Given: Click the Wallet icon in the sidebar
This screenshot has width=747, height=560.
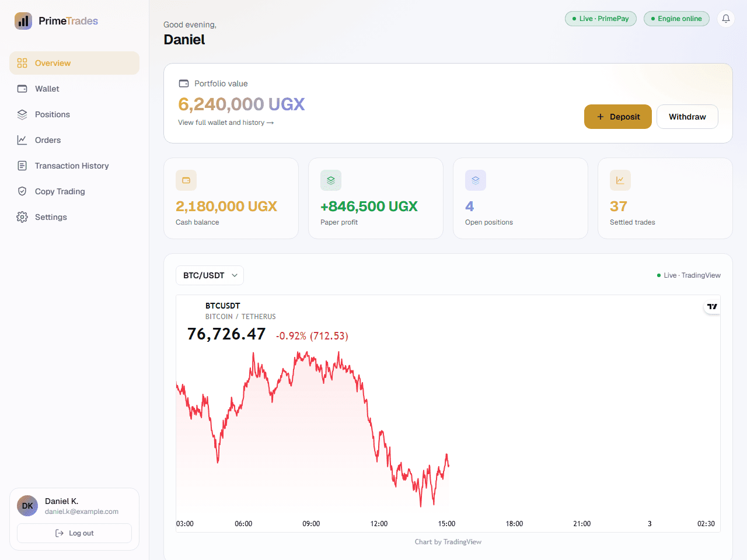Looking at the screenshot, I should (x=22, y=89).
